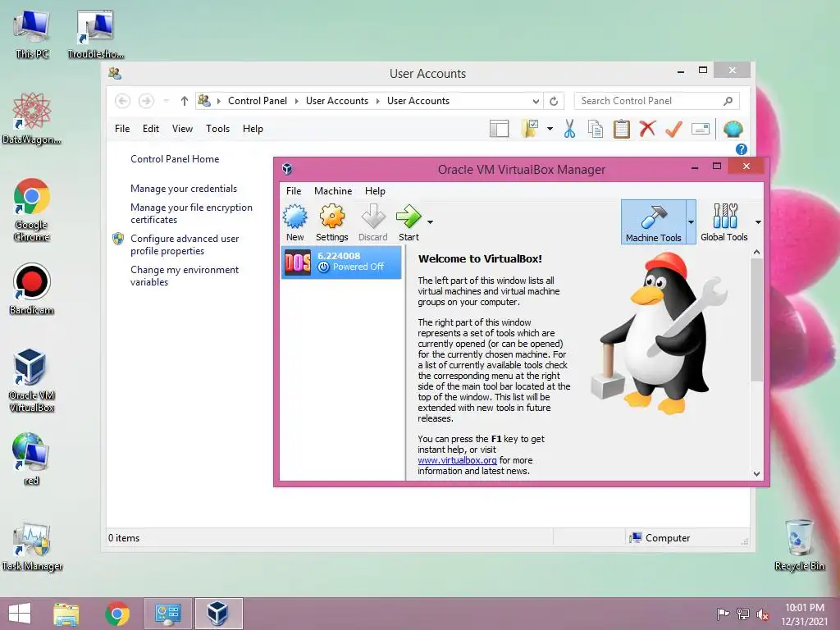The width and height of the screenshot is (840, 630).
Task: Select the Bandicam desktop shortcut
Action: coord(32,289)
